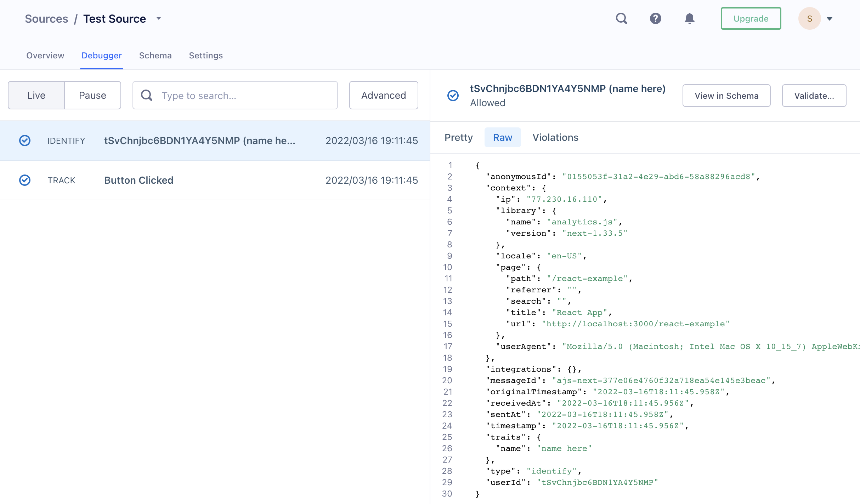860x504 pixels.
Task: Click the magnifier icon inside search box
Action: (147, 96)
